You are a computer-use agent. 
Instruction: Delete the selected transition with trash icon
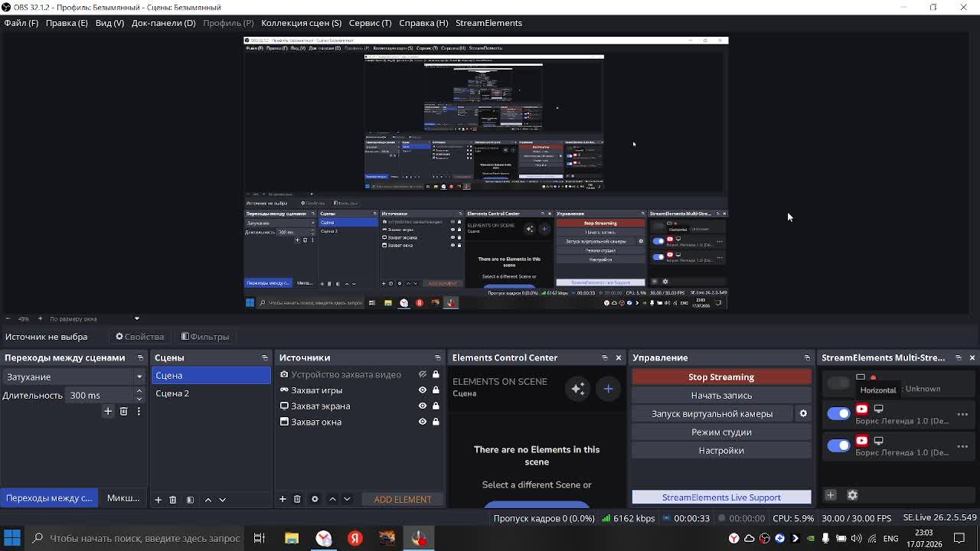123,412
